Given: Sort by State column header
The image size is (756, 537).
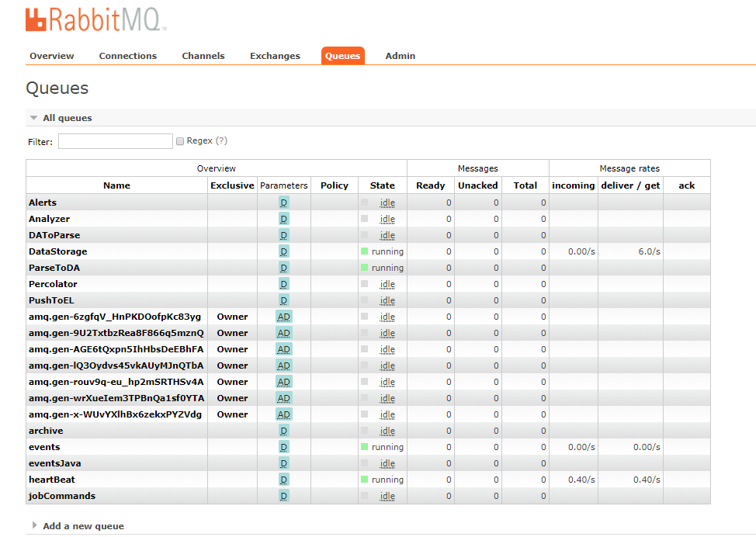Looking at the screenshot, I should point(383,185).
